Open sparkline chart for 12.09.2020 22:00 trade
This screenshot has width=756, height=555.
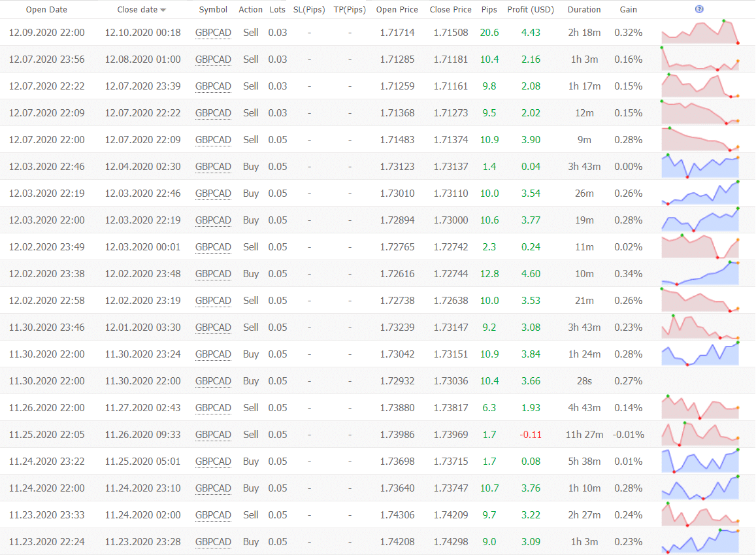(x=700, y=32)
